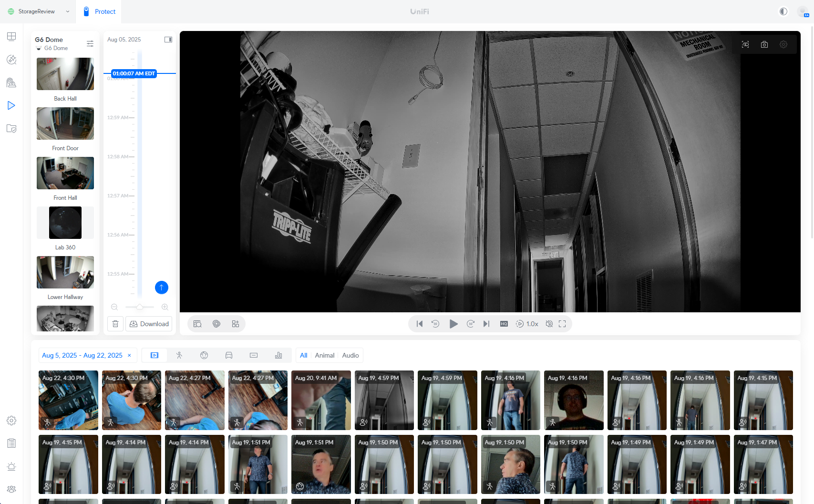The width and height of the screenshot is (814, 504).
Task: Play the recorded video
Action: click(x=453, y=324)
